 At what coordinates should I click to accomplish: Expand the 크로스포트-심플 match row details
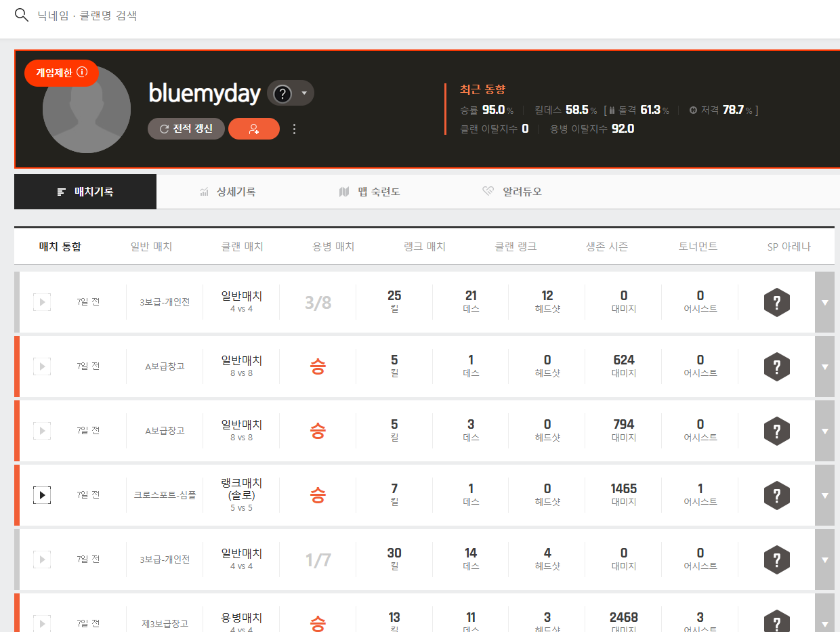(x=824, y=495)
